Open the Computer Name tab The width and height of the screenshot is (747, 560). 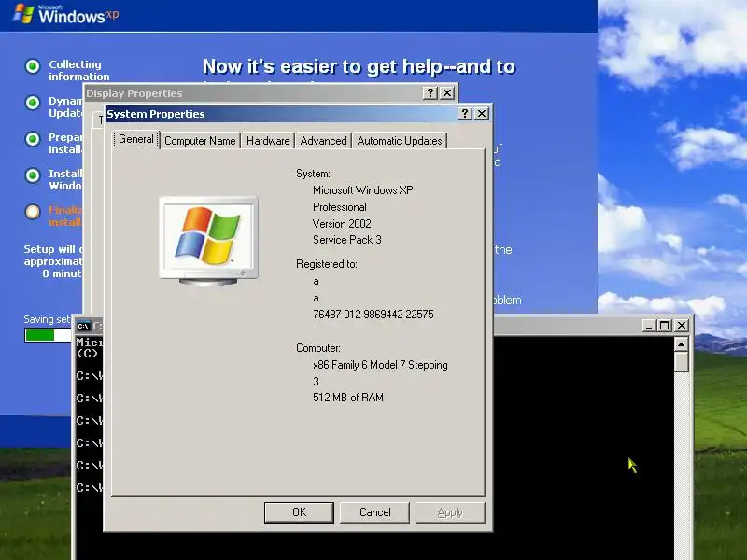point(200,141)
